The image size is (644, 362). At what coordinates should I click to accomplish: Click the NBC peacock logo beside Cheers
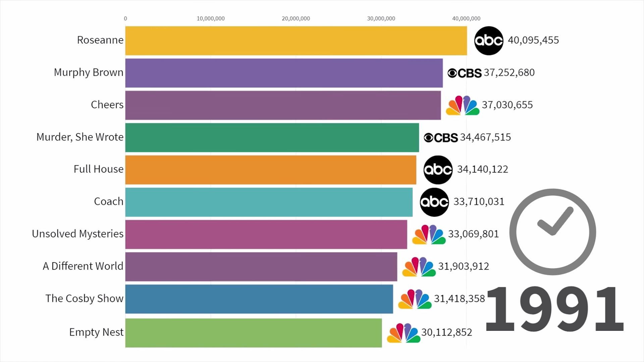[x=463, y=106]
